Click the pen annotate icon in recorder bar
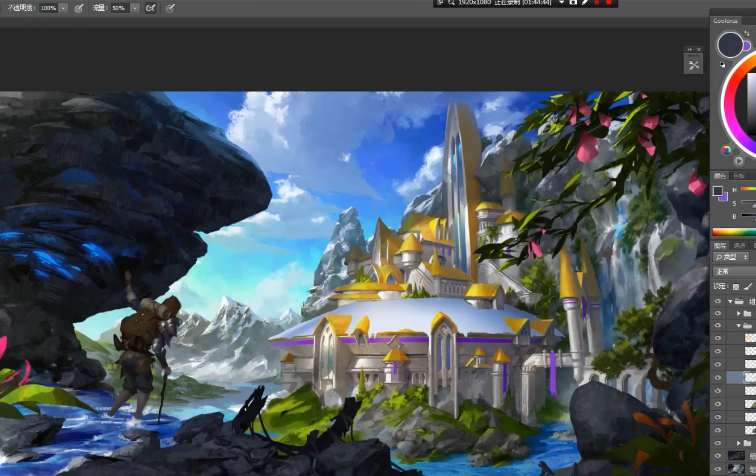Screen dimensions: 756x476 click(584, 3)
